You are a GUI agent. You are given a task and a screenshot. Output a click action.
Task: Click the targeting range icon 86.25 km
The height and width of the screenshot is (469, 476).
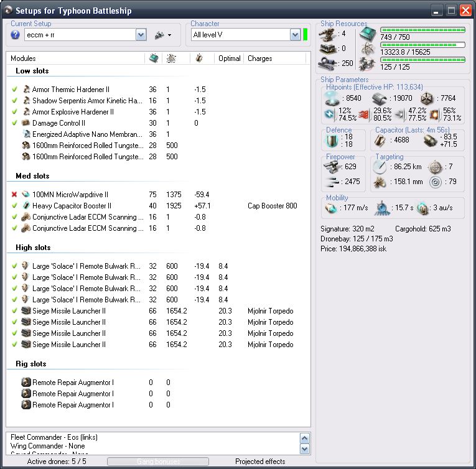380,167
